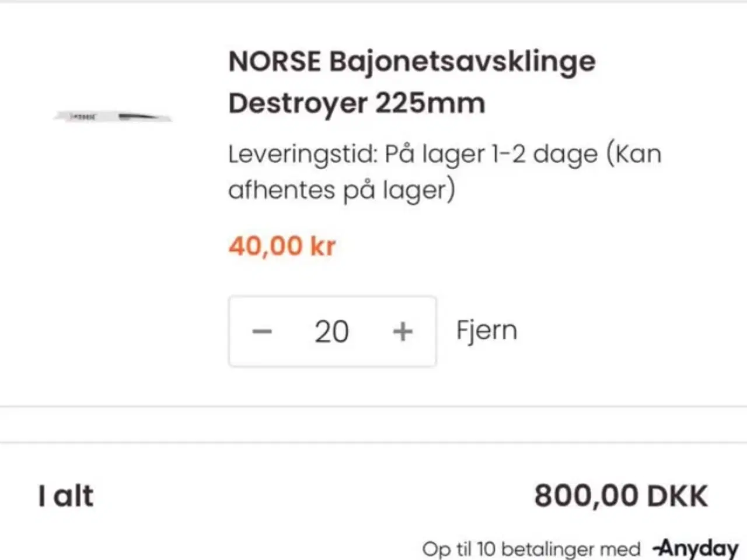747x560 pixels.
Task: Open Anyday installment payment details
Action: click(x=697, y=547)
